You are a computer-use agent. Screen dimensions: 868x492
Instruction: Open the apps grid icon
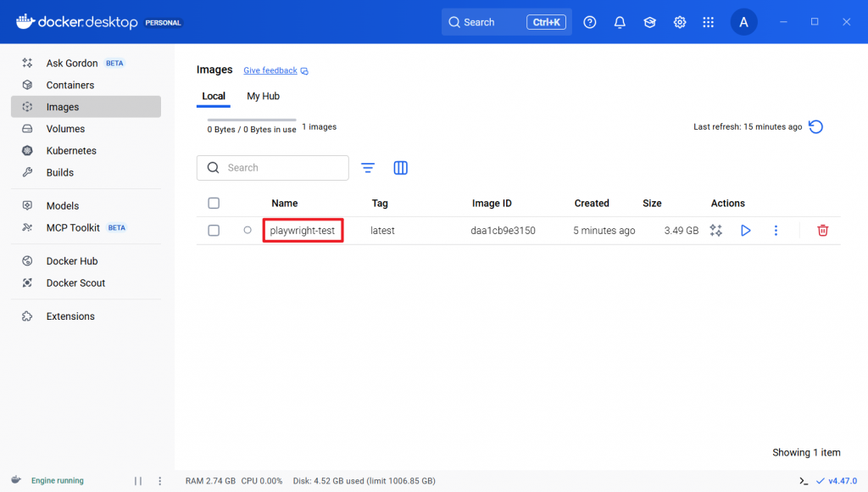(708, 22)
